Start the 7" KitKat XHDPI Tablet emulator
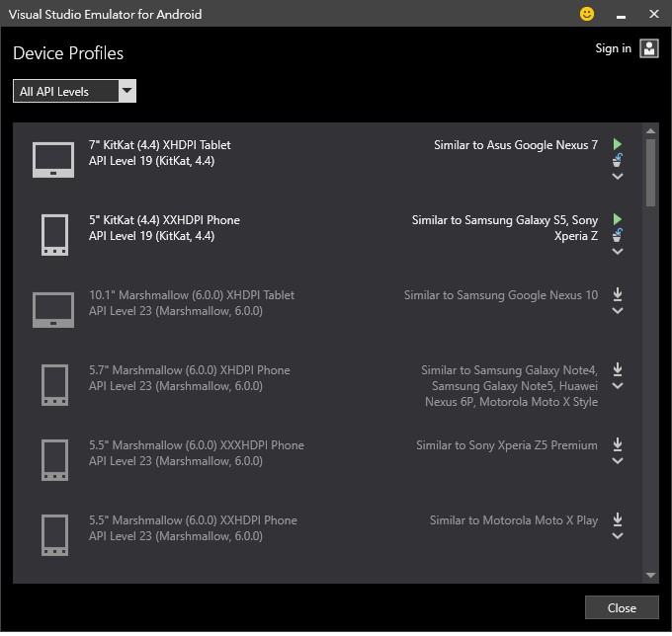 point(617,144)
